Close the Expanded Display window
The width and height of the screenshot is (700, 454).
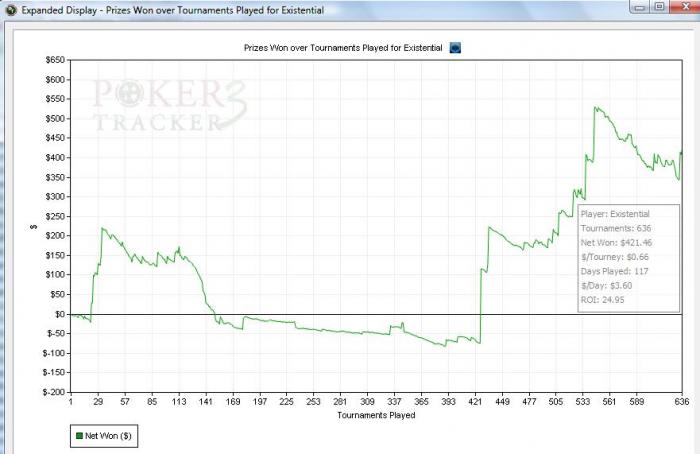[686, 6]
